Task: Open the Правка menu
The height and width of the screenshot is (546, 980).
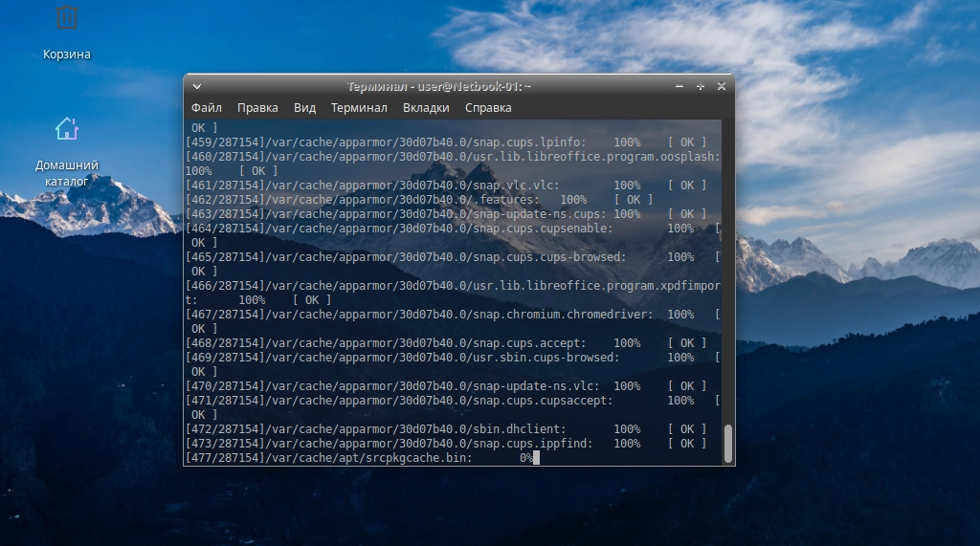Action: pyautogui.click(x=257, y=107)
